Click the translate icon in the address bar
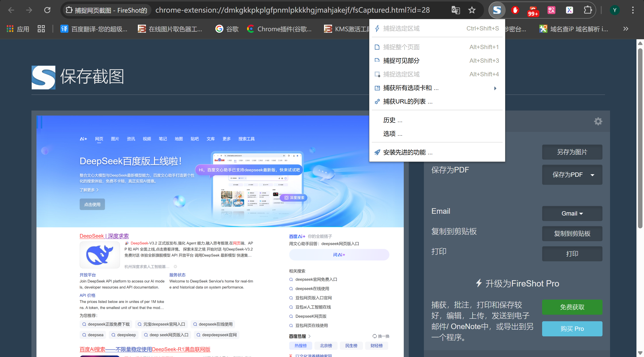The height and width of the screenshot is (357, 644). [x=455, y=10]
